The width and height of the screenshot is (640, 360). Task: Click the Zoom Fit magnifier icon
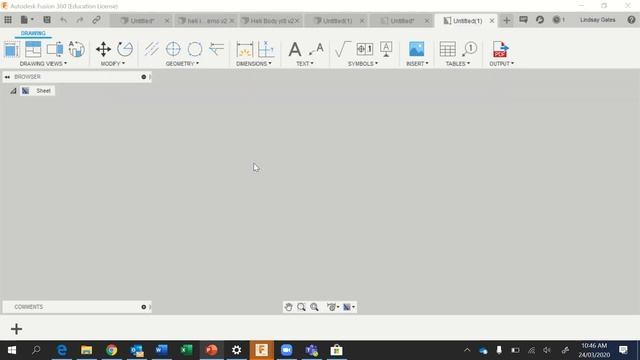[314, 307]
